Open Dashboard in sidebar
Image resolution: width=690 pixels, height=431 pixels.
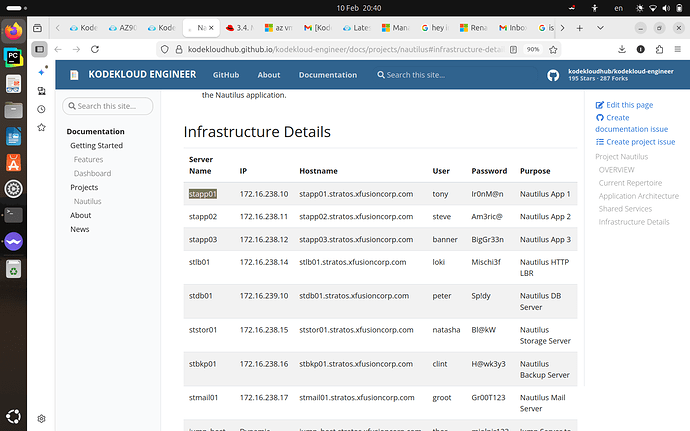coord(92,173)
